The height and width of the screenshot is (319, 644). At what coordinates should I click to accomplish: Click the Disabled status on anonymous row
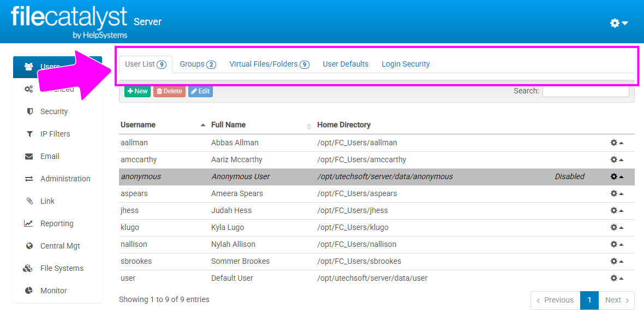570,176
